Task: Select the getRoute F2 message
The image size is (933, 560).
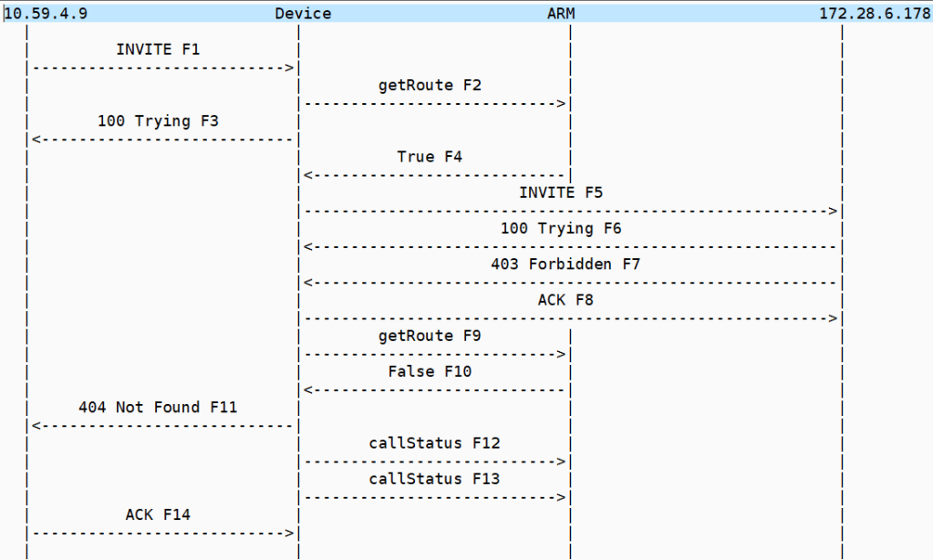Action: click(x=430, y=85)
